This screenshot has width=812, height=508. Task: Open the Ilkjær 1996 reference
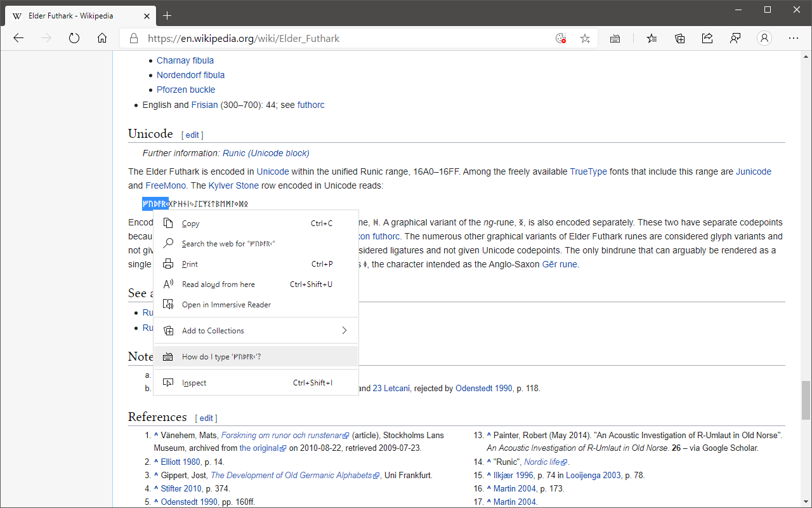(513, 475)
